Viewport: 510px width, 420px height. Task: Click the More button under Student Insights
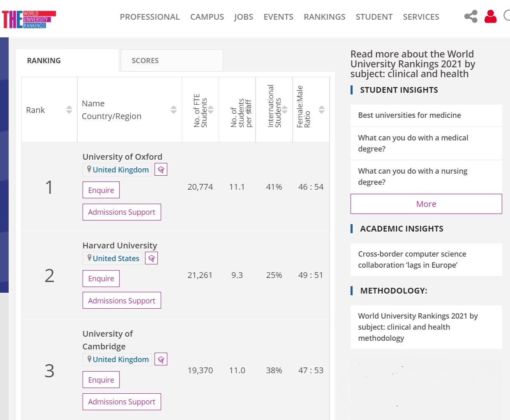[x=426, y=204]
